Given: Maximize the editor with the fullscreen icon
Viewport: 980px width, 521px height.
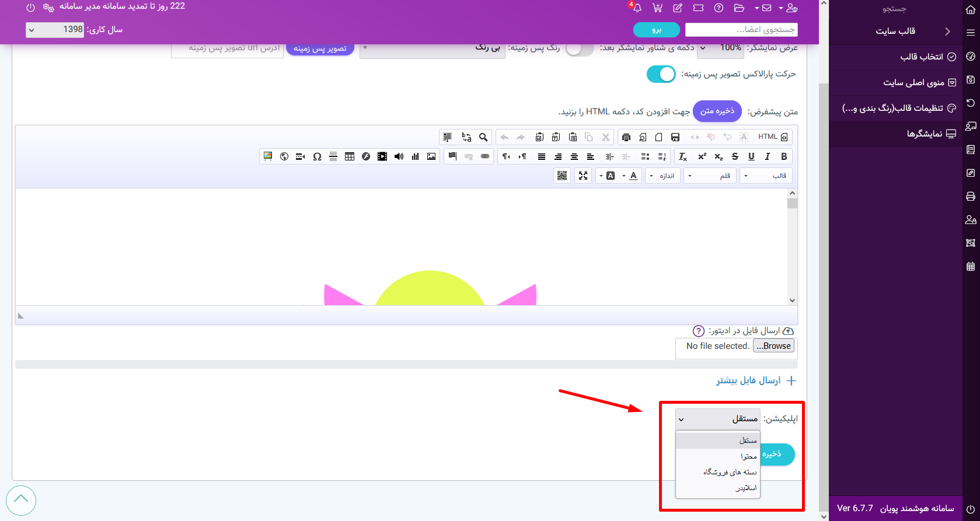Looking at the screenshot, I should pos(583,176).
